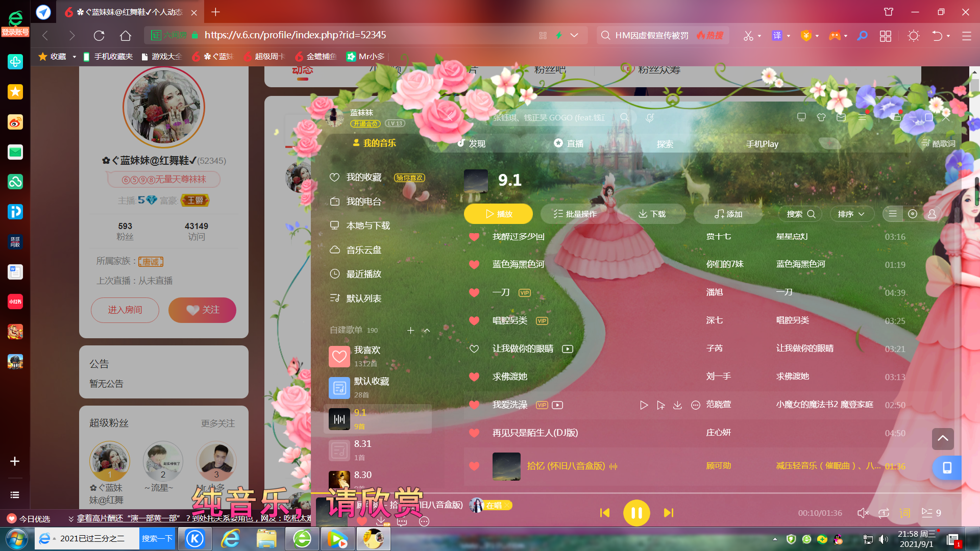Open the message envelope icon in the player
980x551 pixels.
[x=841, y=117]
